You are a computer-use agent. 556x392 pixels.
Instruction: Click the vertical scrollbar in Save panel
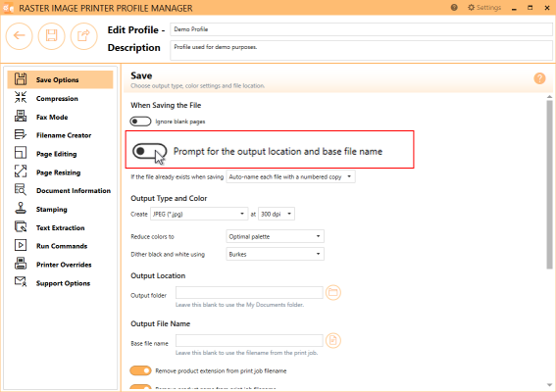(549, 184)
